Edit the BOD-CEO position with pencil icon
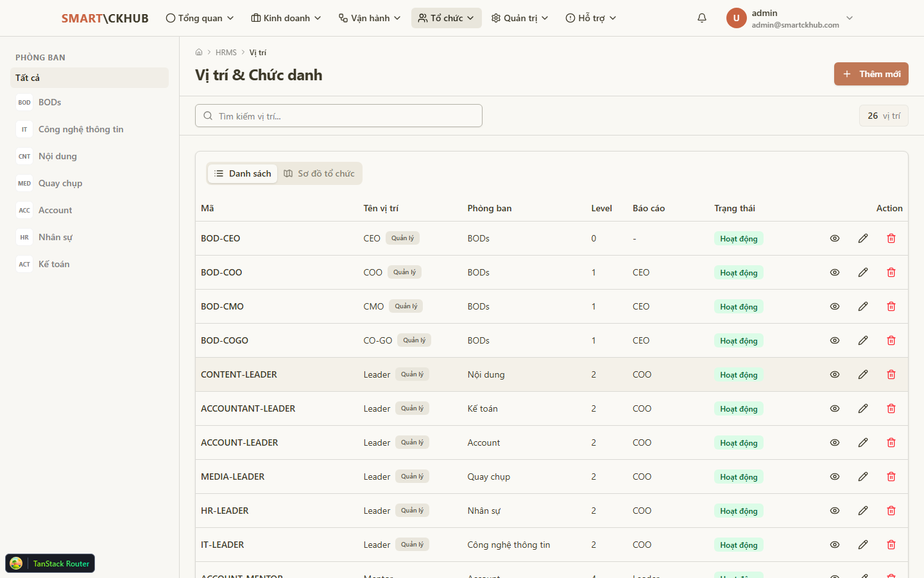Viewport: 924px width, 578px height. coord(863,238)
